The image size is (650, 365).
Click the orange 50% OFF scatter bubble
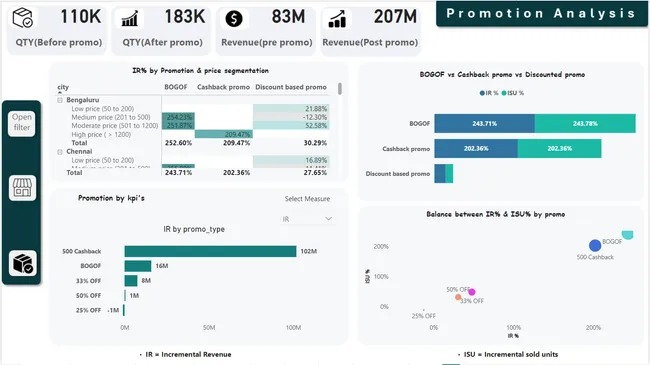458,297
